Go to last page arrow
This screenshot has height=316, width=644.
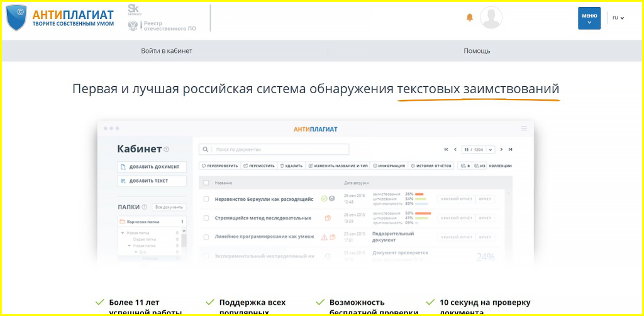tap(510, 150)
